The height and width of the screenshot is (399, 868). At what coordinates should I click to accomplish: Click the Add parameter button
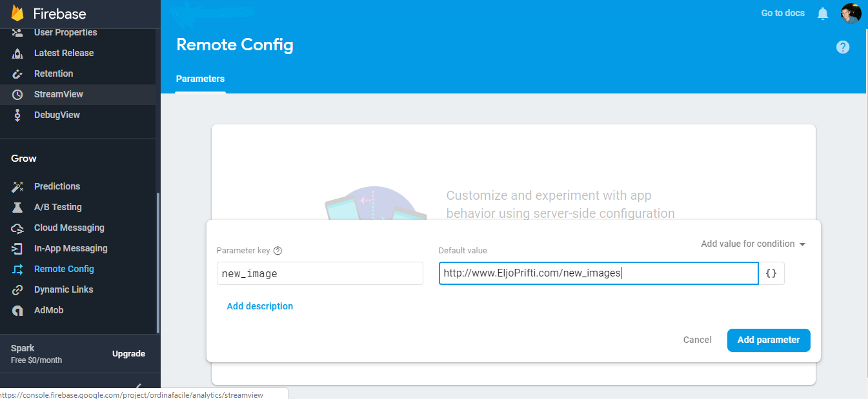[769, 340]
